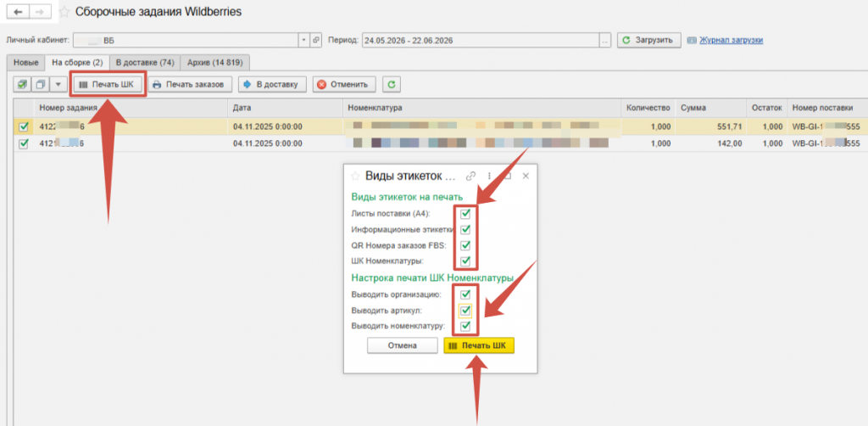Toggle Выводить артикул checkbox
The width and height of the screenshot is (868, 426).
(465, 311)
